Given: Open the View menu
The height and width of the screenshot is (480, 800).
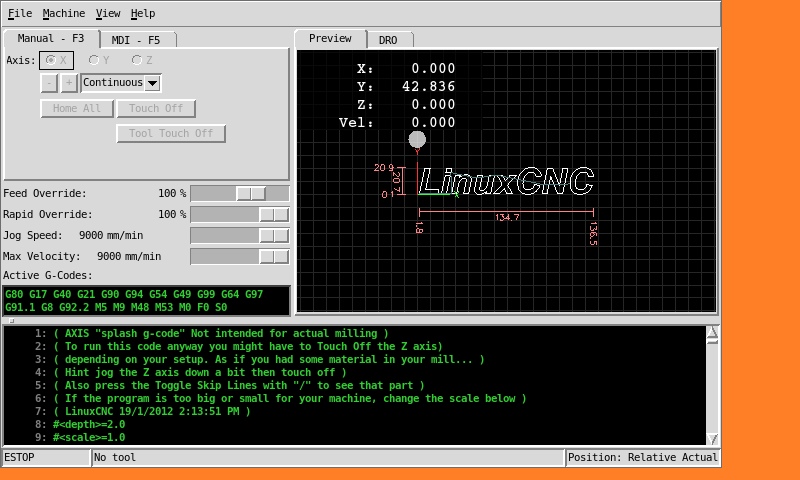Looking at the screenshot, I should pos(108,13).
